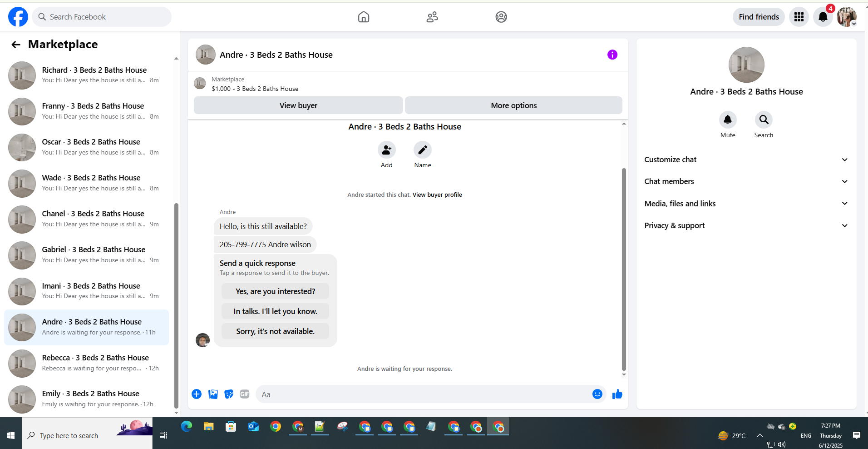Search in conversation from the right panel
This screenshot has width=868, height=449.
764,120
